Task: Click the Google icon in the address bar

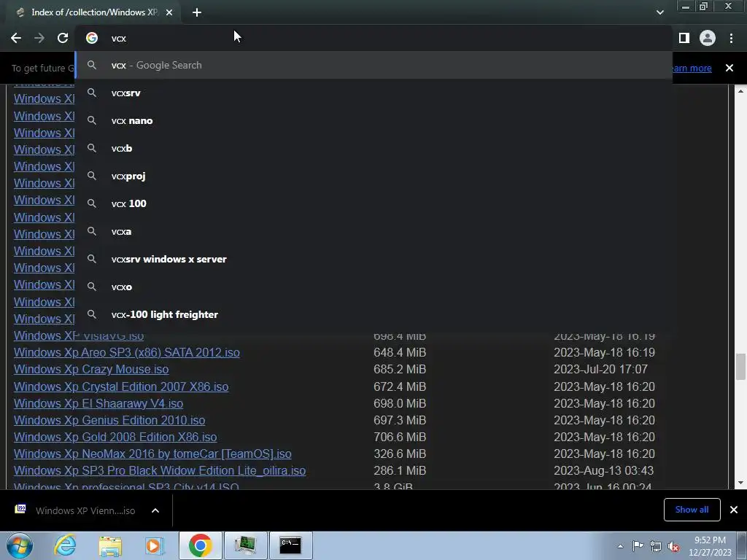Action: (92, 38)
